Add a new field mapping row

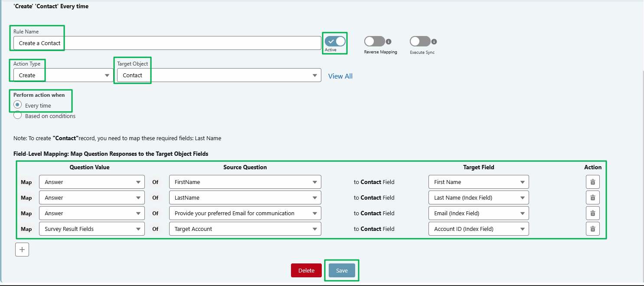point(22,249)
